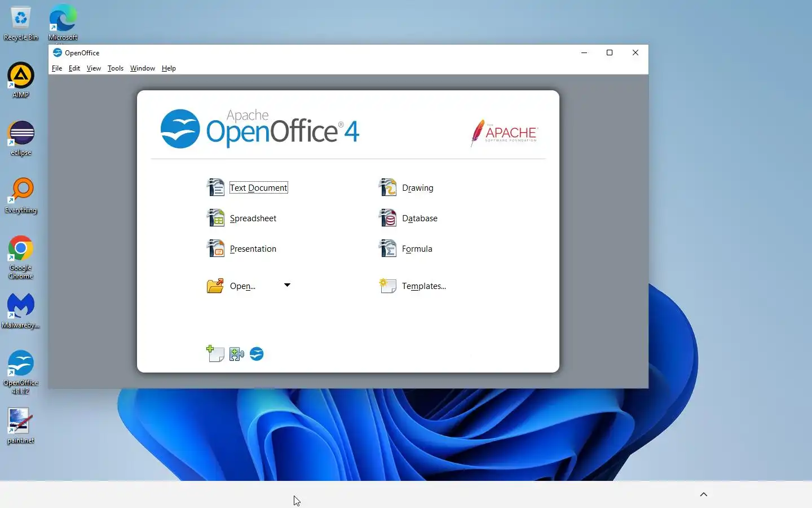
Task: Start a new Presentation
Action: pyautogui.click(x=253, y=248)
